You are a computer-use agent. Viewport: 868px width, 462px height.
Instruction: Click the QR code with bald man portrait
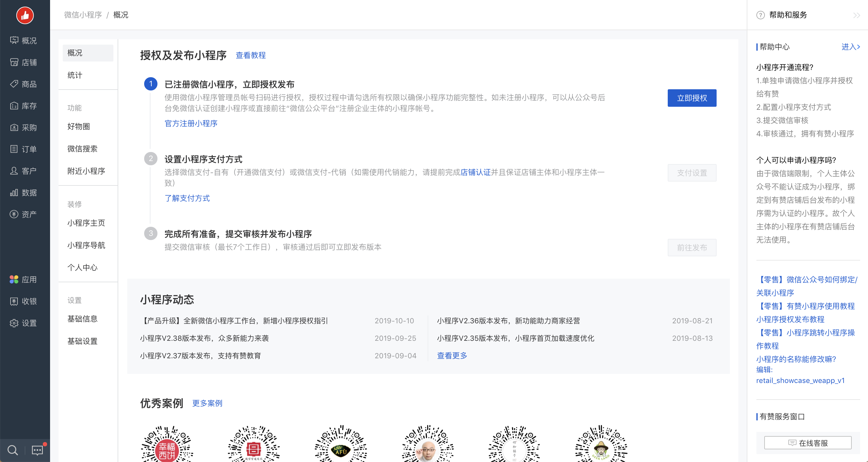[x=428, y=444]
